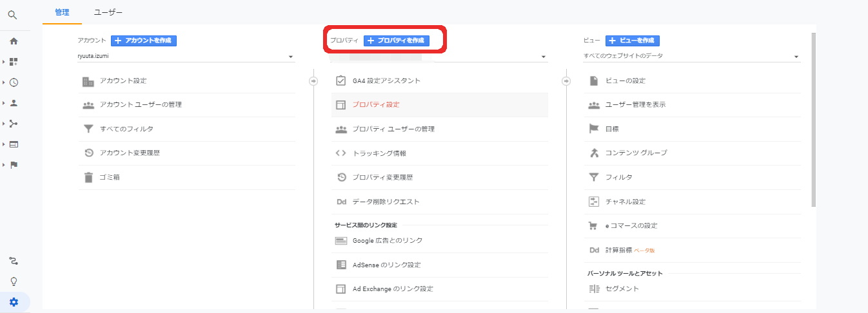Image resolution: width=868 pixels, height=313 pixels.
Task: Click the Discover lightbulb icon
Action: (x=14, y=281)
